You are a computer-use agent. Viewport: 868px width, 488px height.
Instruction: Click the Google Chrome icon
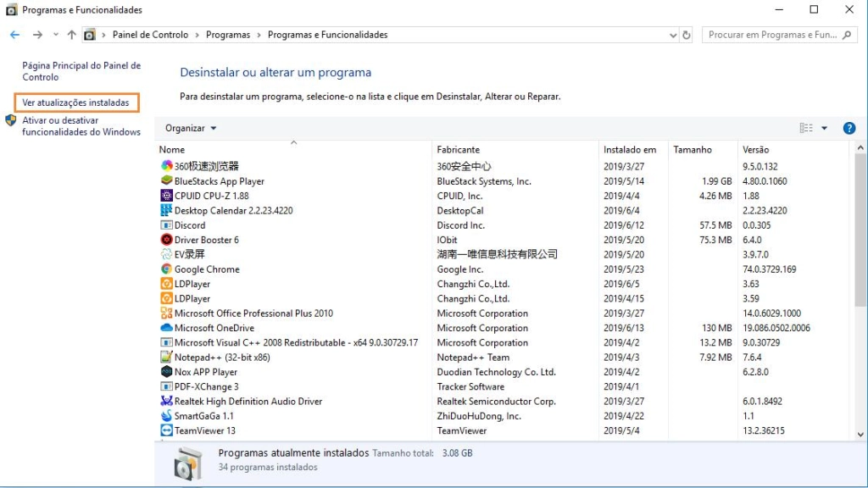pyautogui.click(x=166, y=269)
